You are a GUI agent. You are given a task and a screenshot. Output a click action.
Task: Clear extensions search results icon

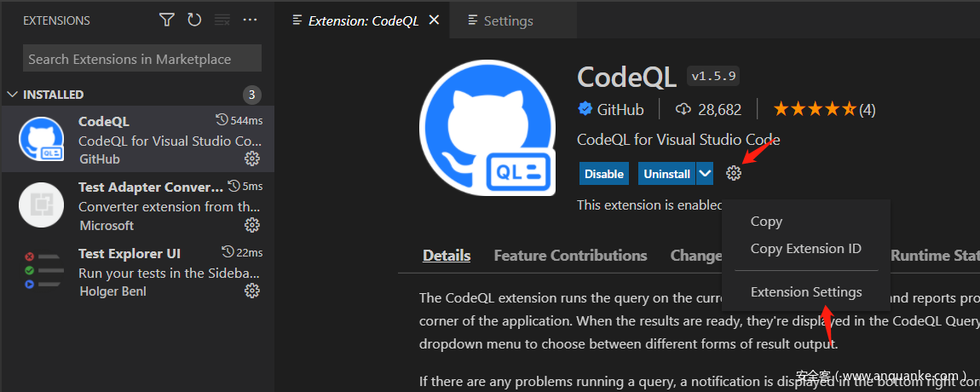coord(222,20)
